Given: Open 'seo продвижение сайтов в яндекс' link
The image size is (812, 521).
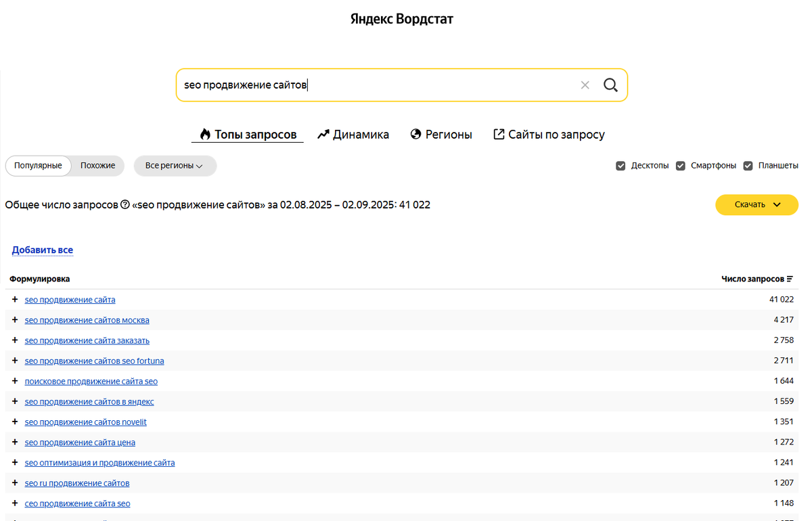Looking at the screenshot, I should (x=89, y=401).
